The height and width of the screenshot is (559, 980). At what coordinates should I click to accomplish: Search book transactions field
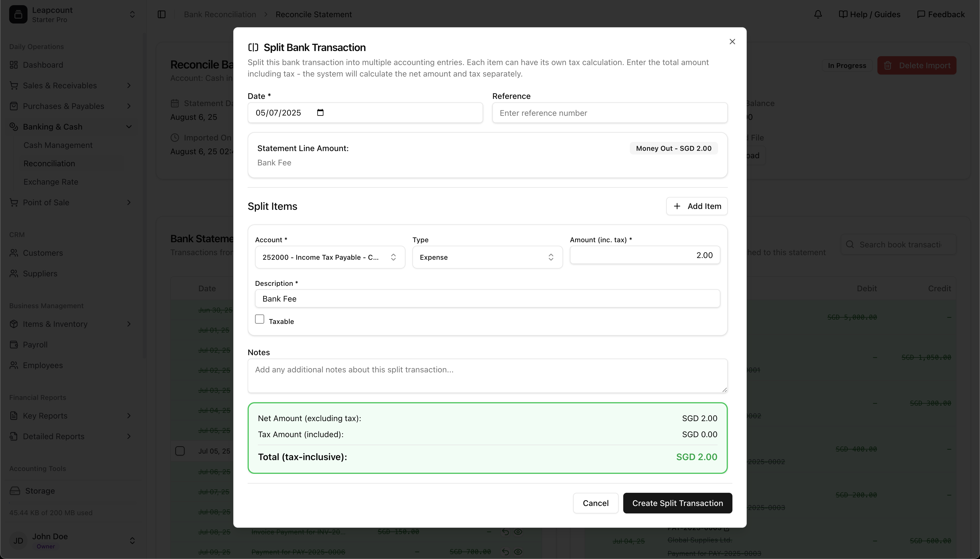pos(899,245)
